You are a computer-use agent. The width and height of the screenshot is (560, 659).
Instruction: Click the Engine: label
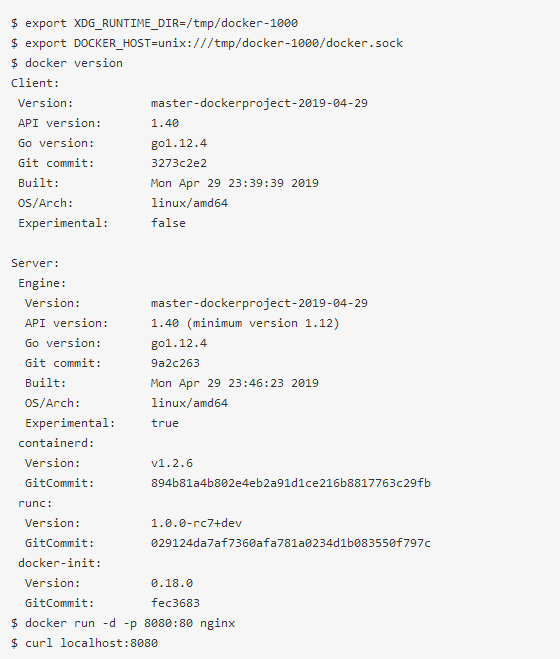[x=42, y=283]
